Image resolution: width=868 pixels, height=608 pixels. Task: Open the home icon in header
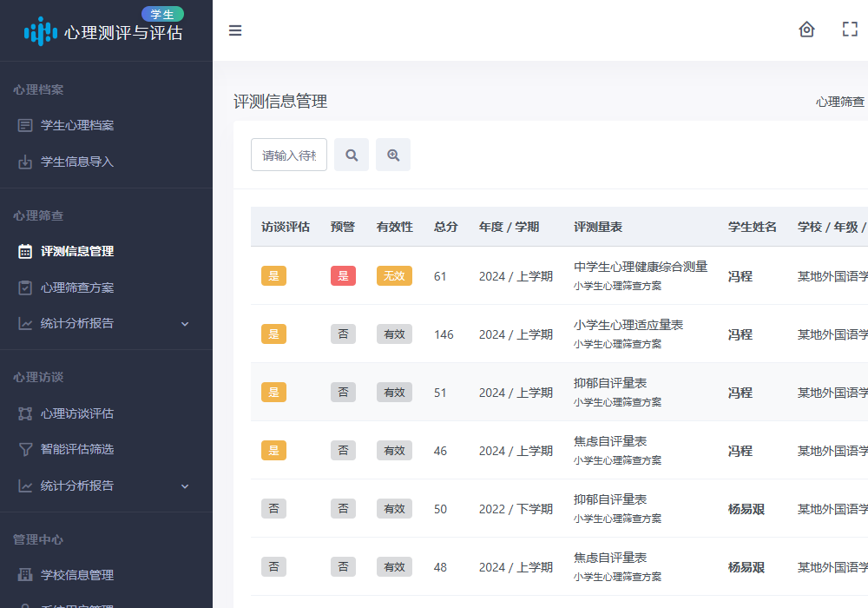coord(806,30)
